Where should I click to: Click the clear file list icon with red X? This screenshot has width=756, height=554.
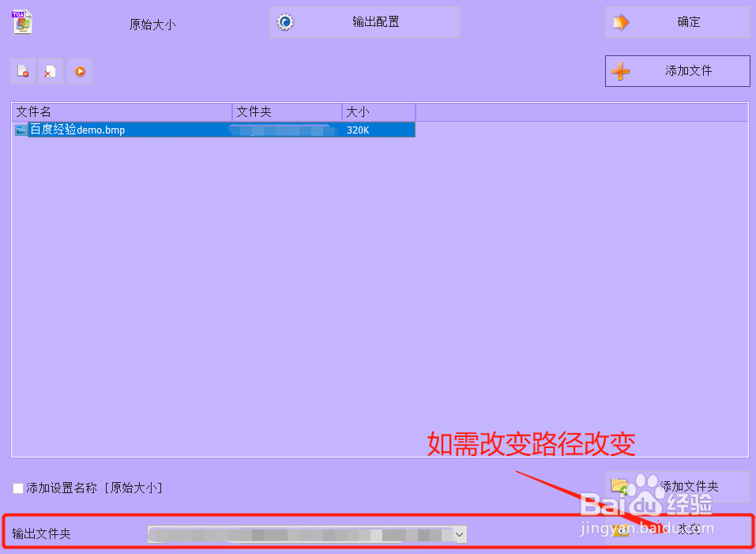[x=51, y=70]
